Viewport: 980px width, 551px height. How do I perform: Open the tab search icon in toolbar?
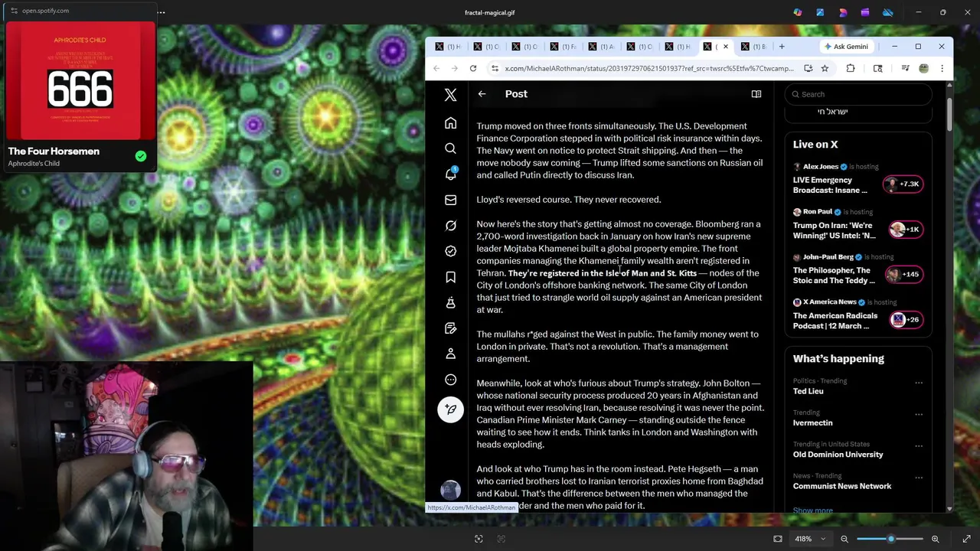click(877, 68)
